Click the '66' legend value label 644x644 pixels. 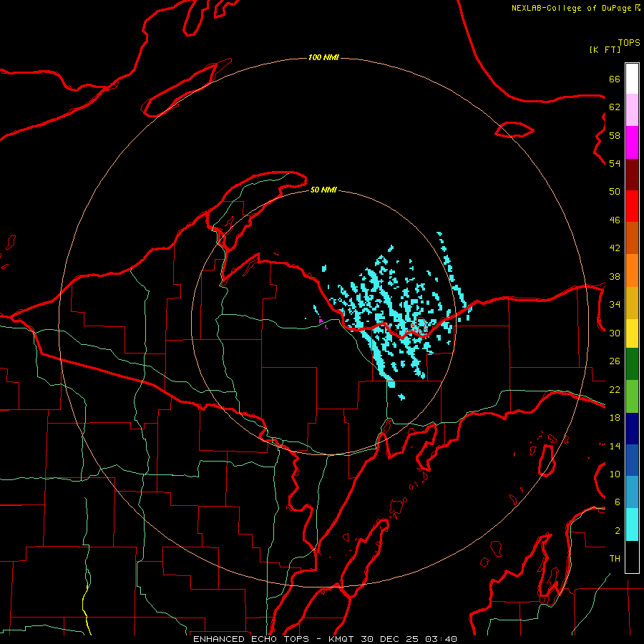(615, 79)
